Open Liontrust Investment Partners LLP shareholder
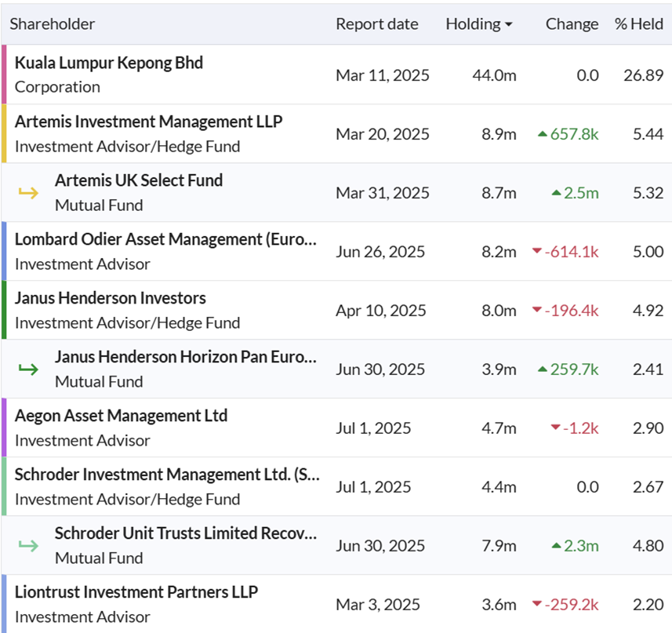 [x=136, y=592]
